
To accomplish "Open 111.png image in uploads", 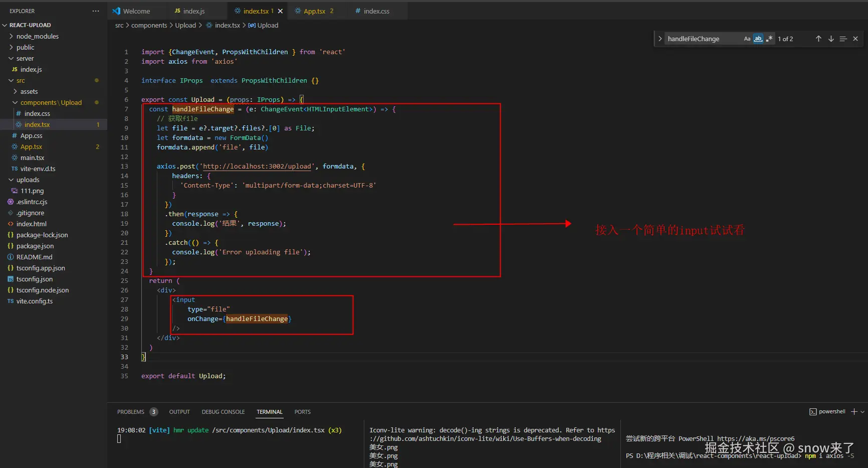I will pos(32,191).
